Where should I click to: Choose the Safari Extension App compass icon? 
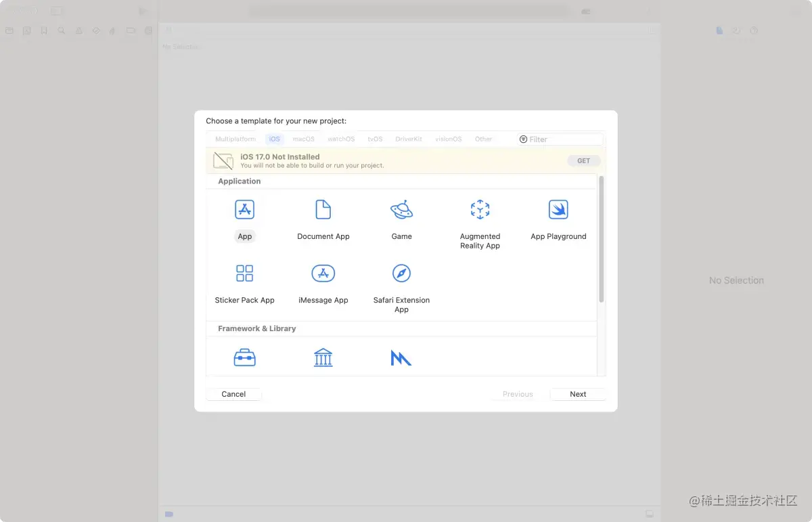pyautogui.click(x=401, y=273)
